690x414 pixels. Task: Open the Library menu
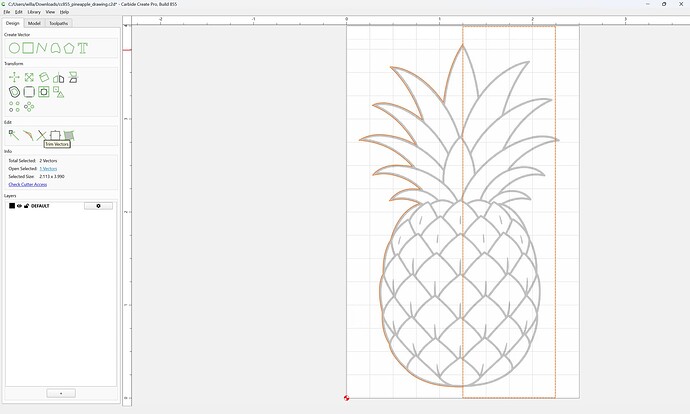[34, 12]
